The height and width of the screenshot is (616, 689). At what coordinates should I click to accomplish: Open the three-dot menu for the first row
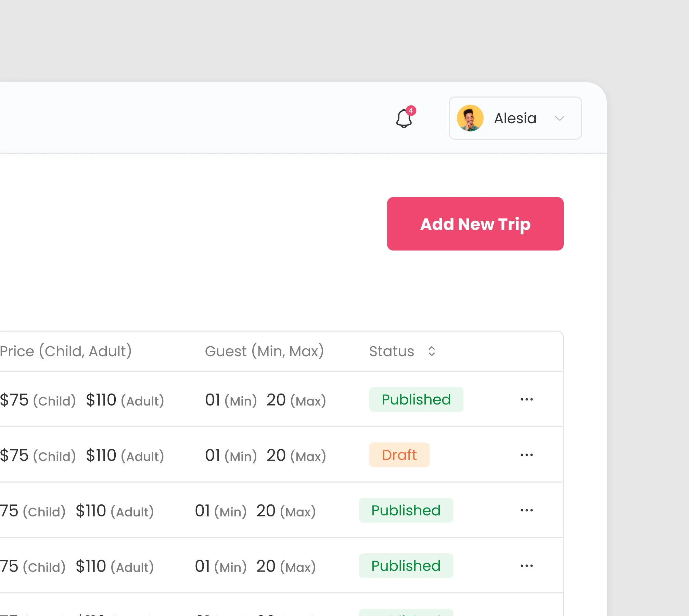click(x=526, y=399)
